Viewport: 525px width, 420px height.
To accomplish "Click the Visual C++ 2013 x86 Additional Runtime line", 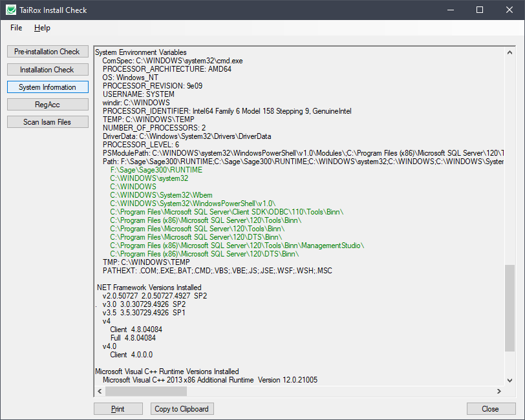I will pos(210,380).
